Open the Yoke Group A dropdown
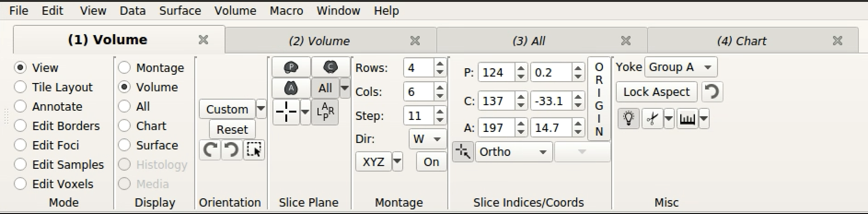The width and height of the screenshot is (868, 214). pyautogui.click(x=681, y=67)
